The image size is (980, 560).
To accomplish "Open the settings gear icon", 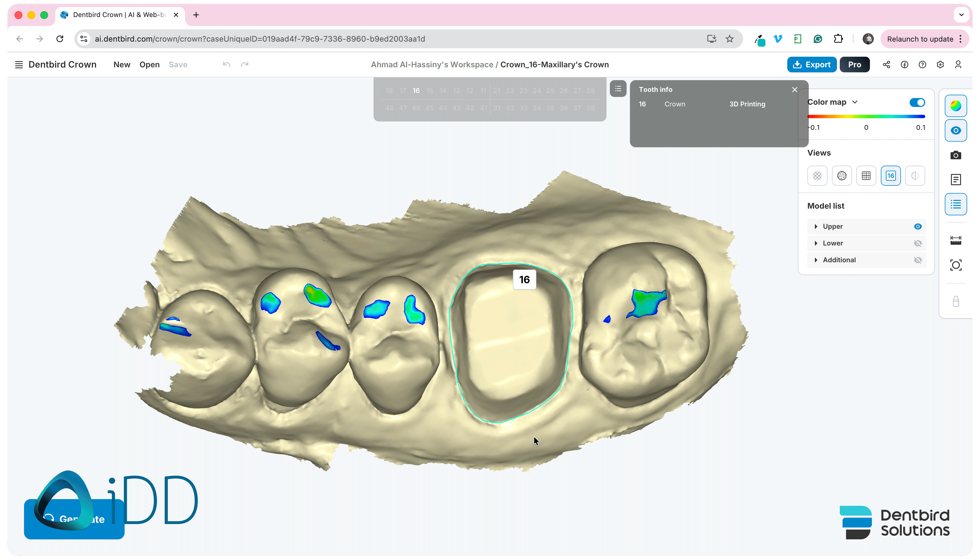I will [940, 65].
